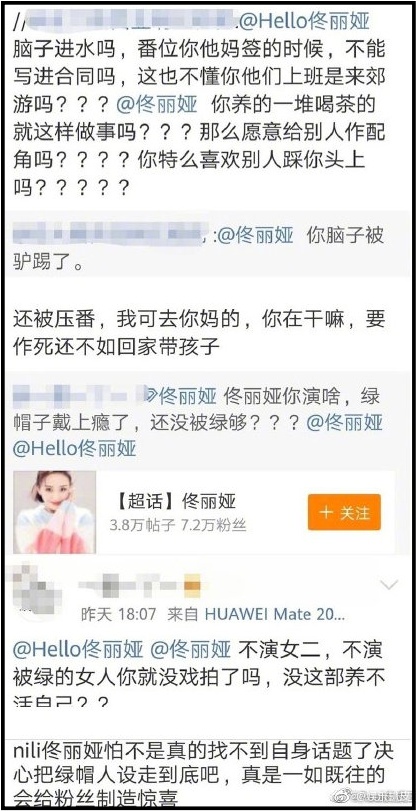This screenshot has height=811, width=417.
Task: Open the blurred username before 佟丽娅你演啥
Action: coord(80,395)
